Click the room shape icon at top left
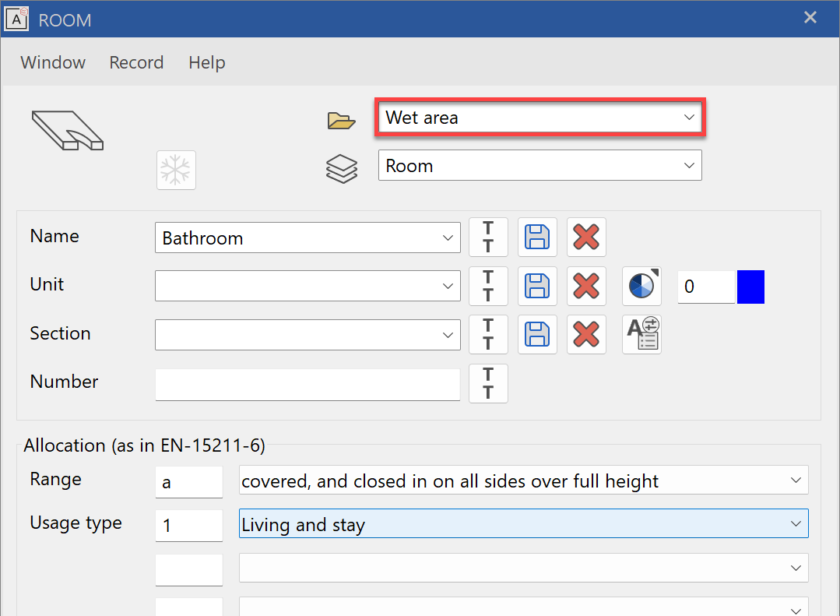This screenshot has width=840, height=616. (68, 130)
